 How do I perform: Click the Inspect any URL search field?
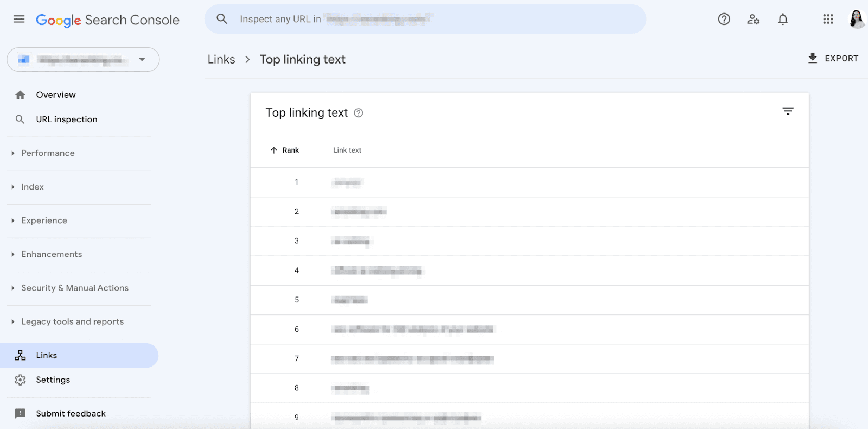tap(425, 19)
